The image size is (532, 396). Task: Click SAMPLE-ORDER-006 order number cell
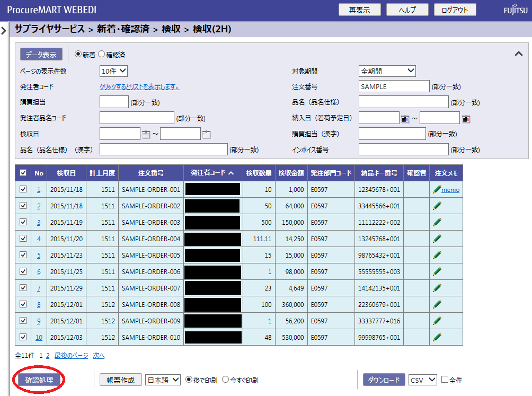point(151,272)
